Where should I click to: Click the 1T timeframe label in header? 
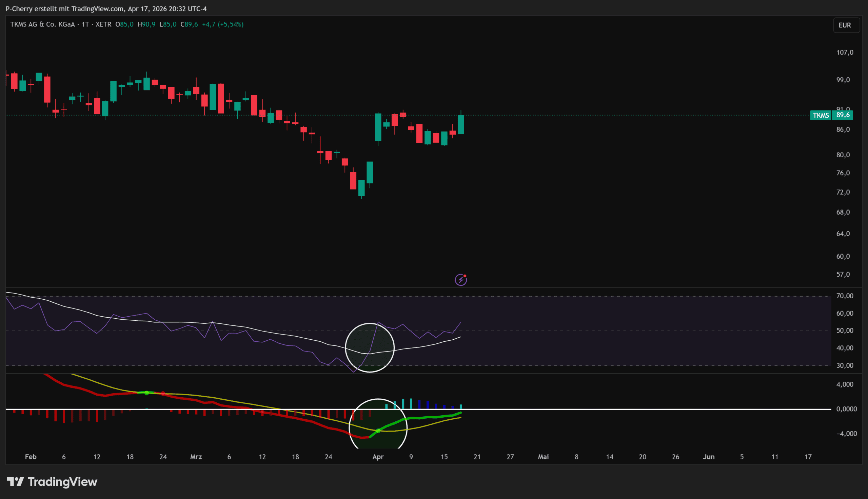coord(85,24)
